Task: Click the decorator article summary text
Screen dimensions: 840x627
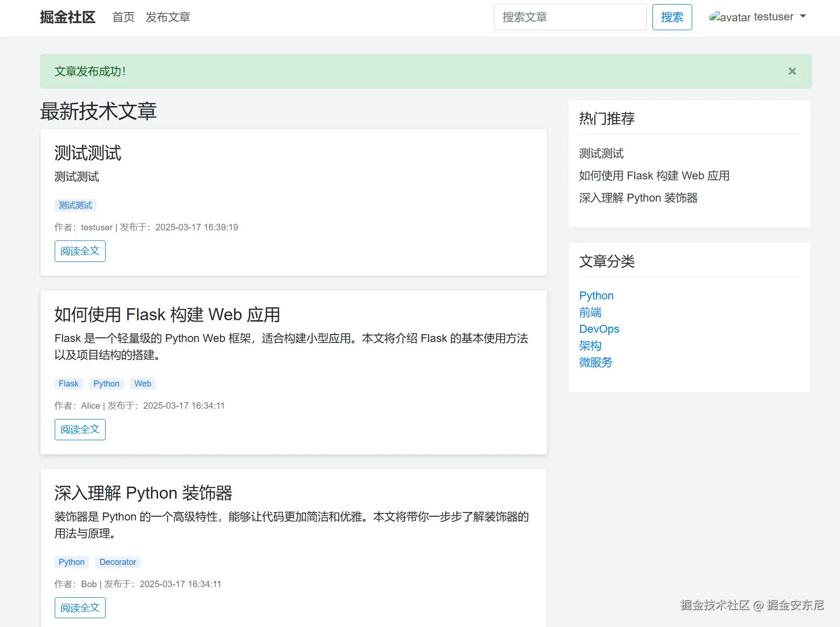Action: pyautogui.click(x=292, y=525)
